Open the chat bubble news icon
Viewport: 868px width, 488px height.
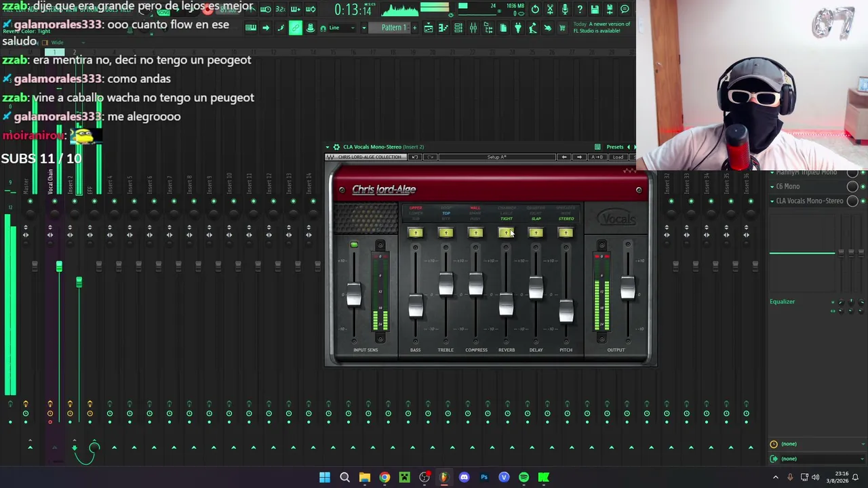pos(625,9)
